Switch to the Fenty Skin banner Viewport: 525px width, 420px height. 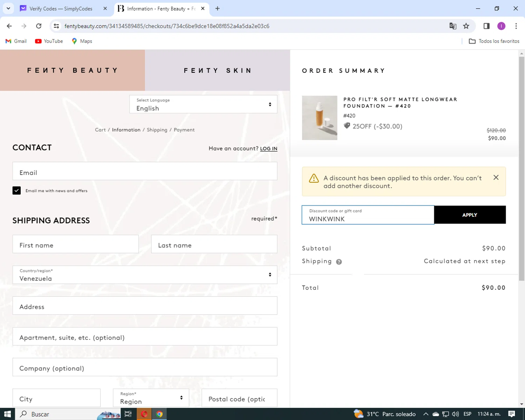217,70
